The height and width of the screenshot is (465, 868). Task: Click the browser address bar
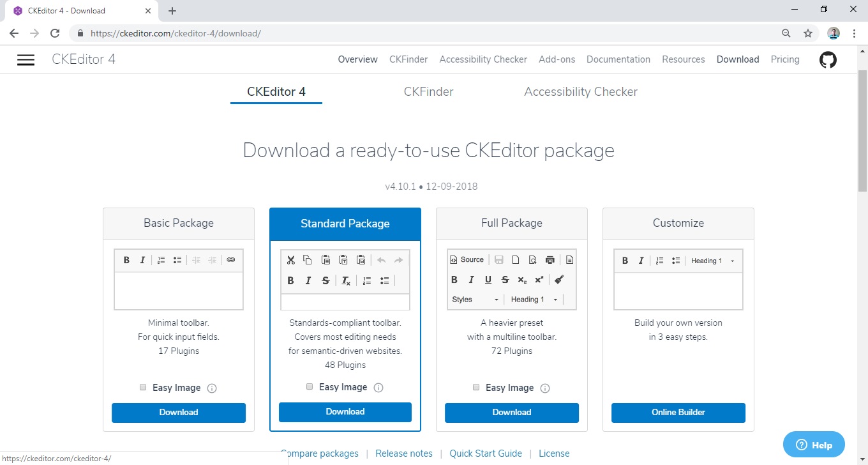tap(428, 33)
